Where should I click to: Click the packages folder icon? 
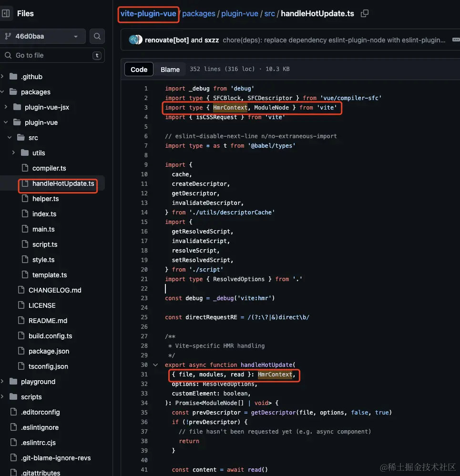pos(13,91)
